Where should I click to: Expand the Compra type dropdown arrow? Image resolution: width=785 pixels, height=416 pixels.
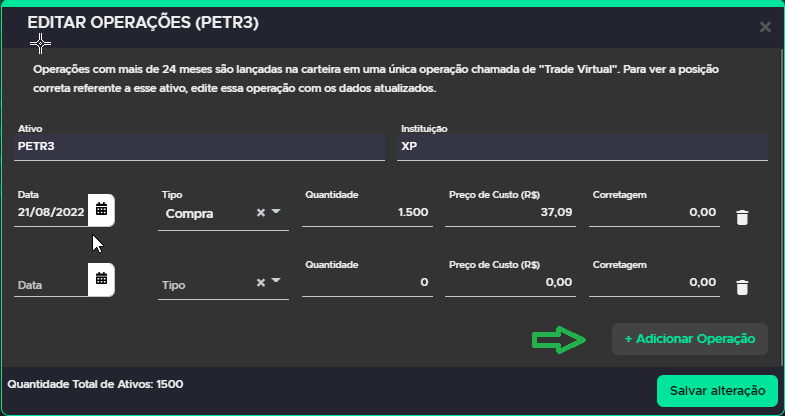tap(276, 212)
